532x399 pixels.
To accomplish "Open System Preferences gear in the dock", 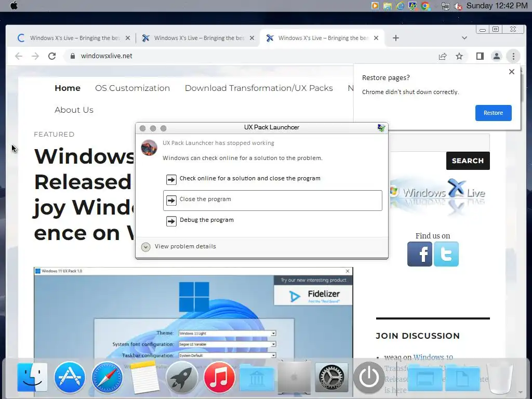I will 331,377.
